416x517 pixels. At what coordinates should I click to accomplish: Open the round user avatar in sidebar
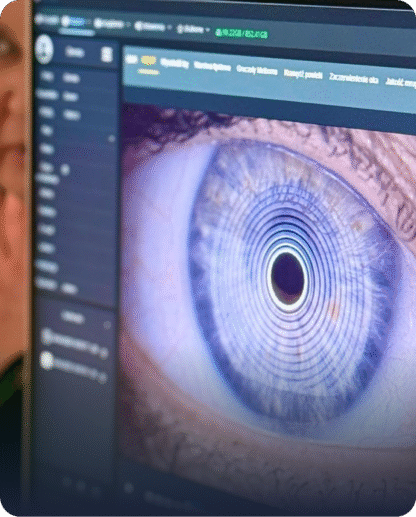coord(44,49)
